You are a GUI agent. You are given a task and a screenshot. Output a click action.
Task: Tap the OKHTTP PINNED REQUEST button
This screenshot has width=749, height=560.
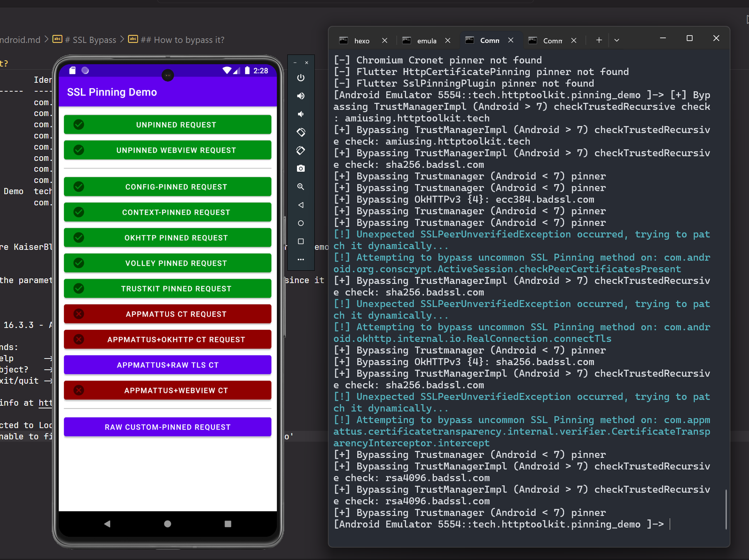[167, 238]
